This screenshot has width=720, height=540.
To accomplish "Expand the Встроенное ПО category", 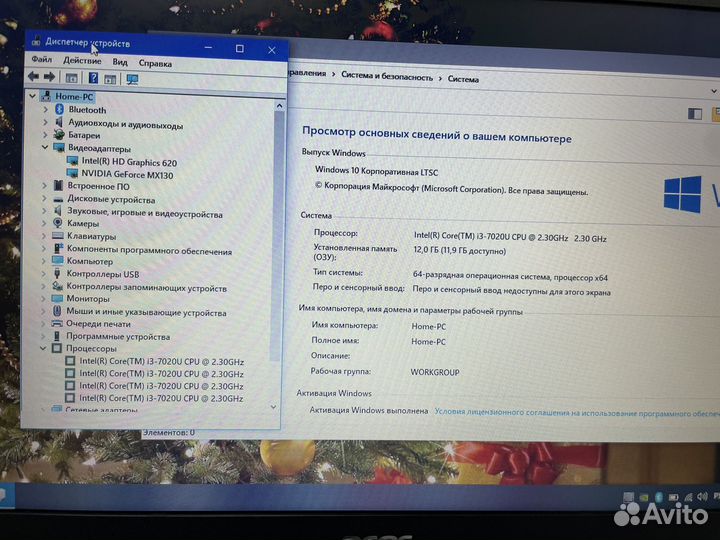I will coord(45,186).
